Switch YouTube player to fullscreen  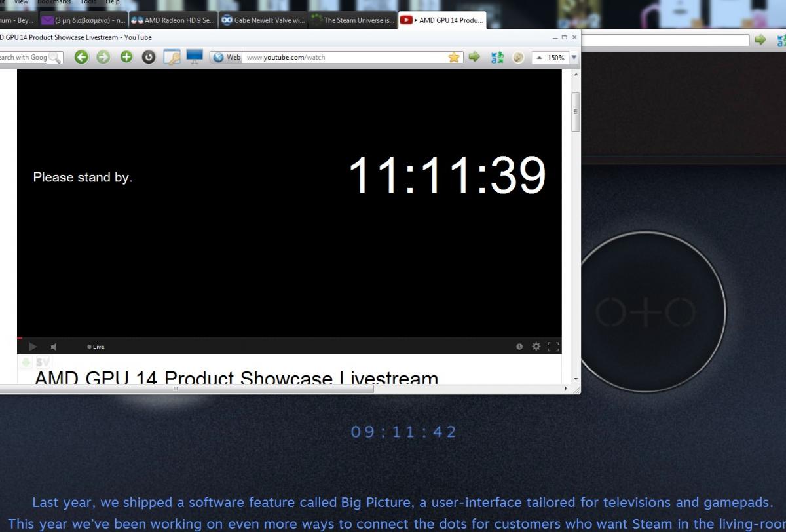tap(553, 347)
